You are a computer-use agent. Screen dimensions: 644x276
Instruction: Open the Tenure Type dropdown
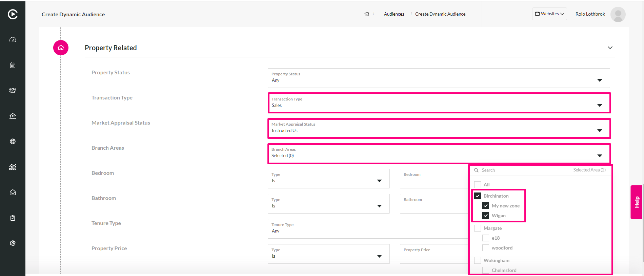[368, 229]
